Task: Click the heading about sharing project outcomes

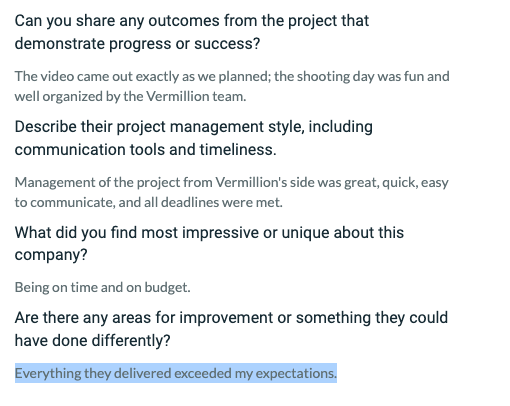Action: tap(192, 32)
